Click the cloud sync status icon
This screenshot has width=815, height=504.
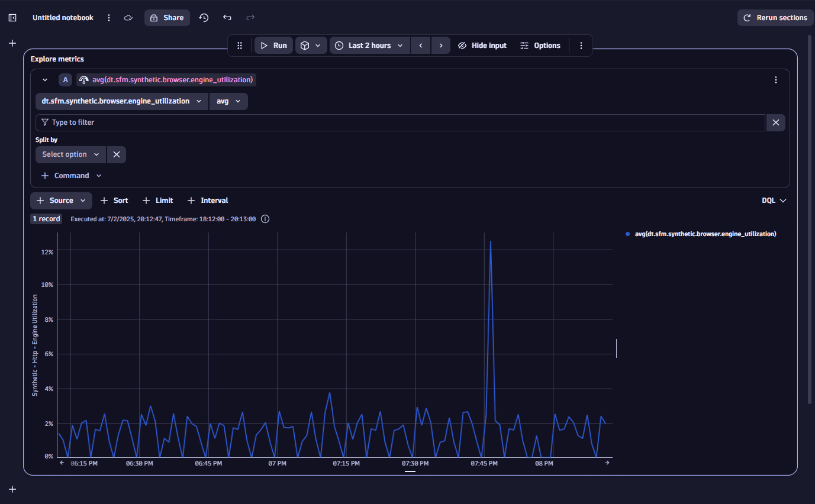pos(128,18)
